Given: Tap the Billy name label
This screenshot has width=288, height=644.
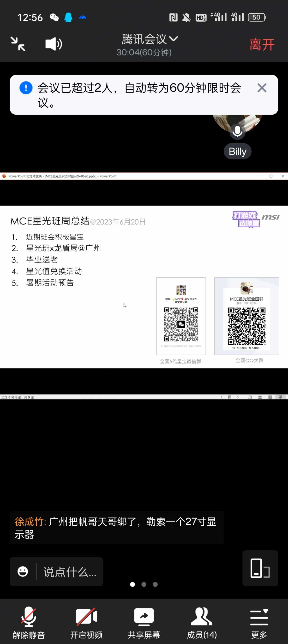Looking at the screenshot, I should (237, 152).
